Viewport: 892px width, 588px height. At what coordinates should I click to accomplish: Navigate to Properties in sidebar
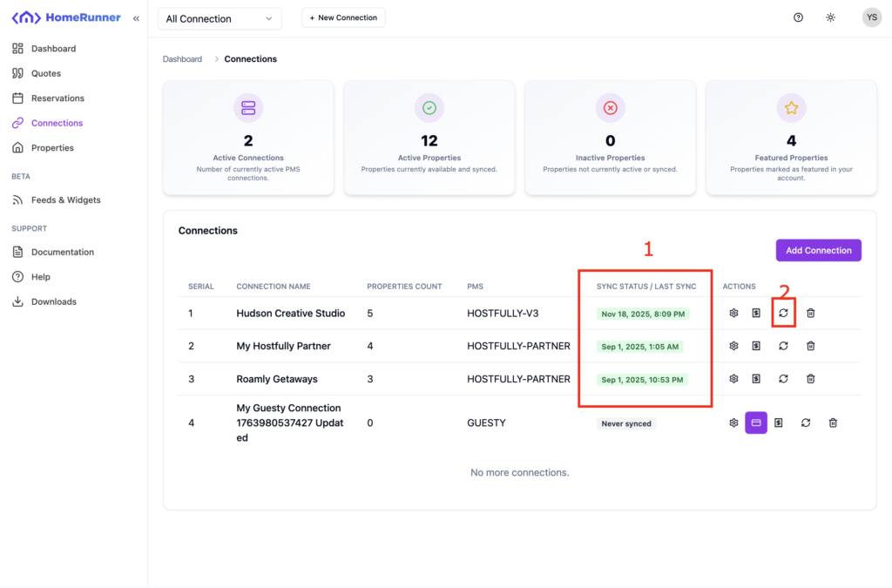pos(52,148)
